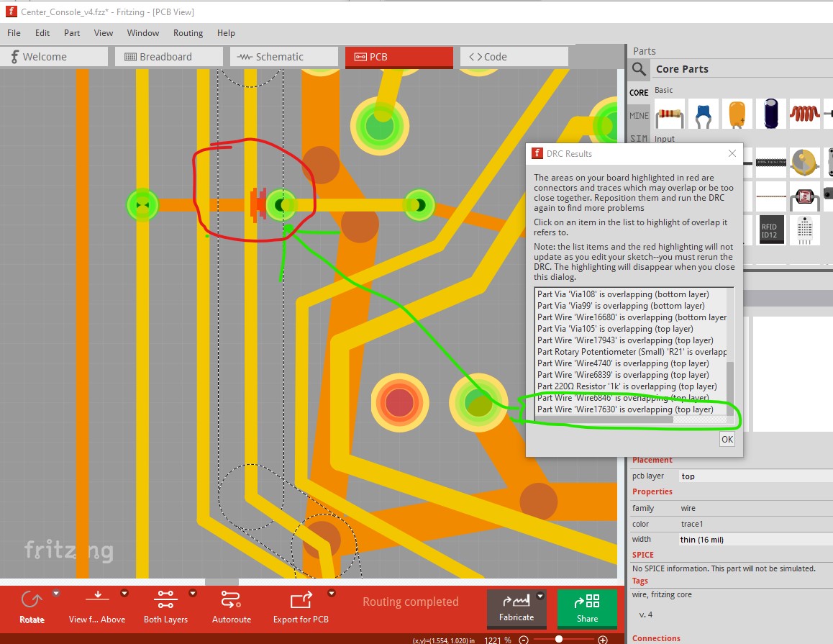Screen dimensions: 833x644
Task: Open the Routing menu
Action: [188, 33]
